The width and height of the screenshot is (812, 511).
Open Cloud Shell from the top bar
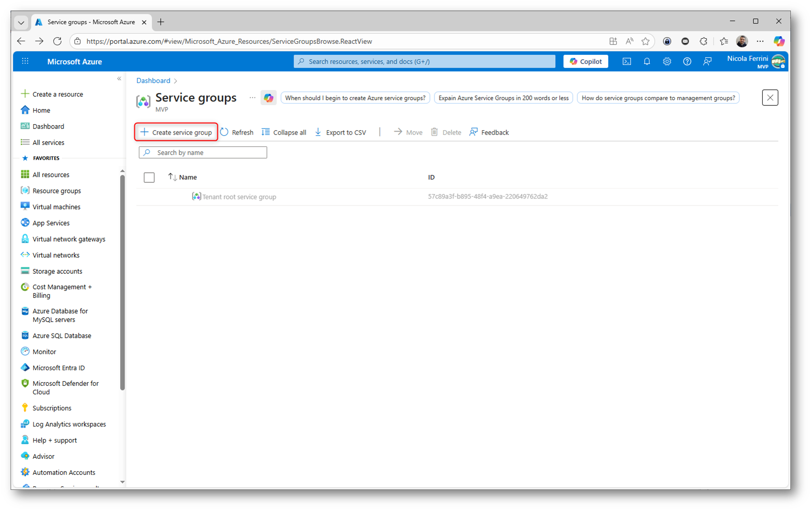pos(626,61)
